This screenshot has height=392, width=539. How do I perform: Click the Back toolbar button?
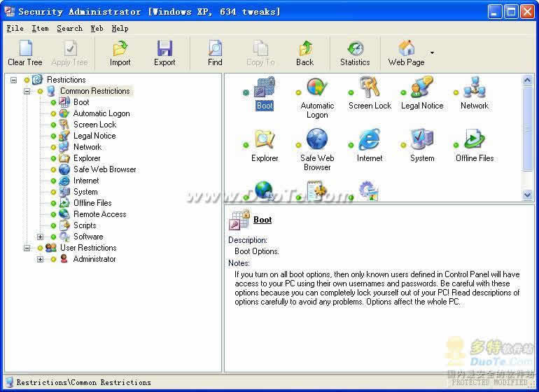pos(304,49)
